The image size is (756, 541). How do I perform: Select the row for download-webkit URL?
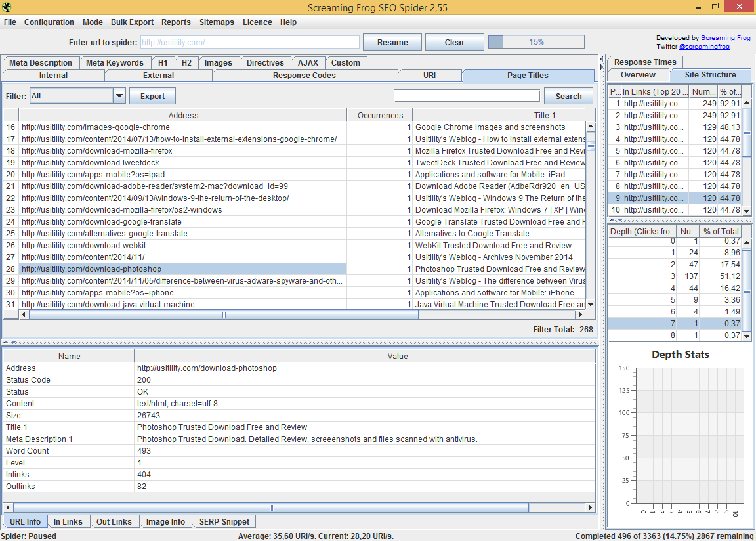tap(294, 246)
